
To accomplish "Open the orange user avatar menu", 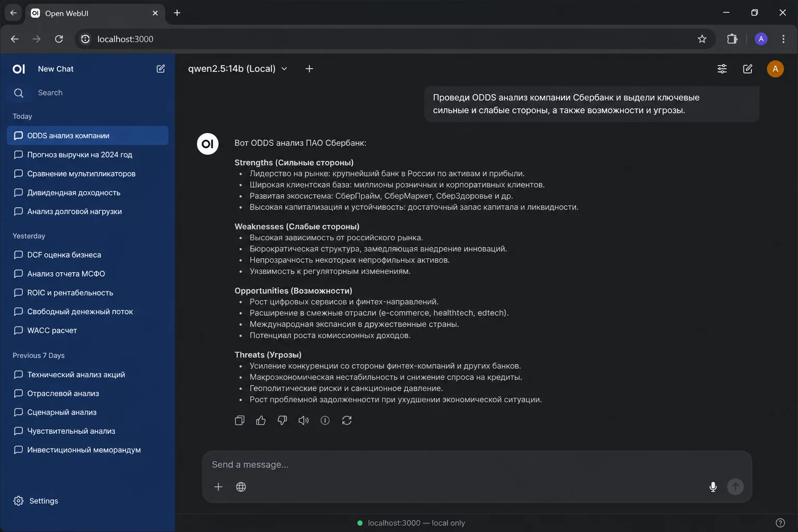I will pos(775,69).
